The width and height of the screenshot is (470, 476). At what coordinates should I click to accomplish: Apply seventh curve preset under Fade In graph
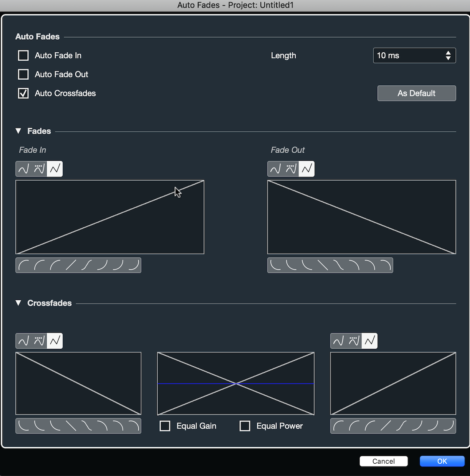(118, 265)
